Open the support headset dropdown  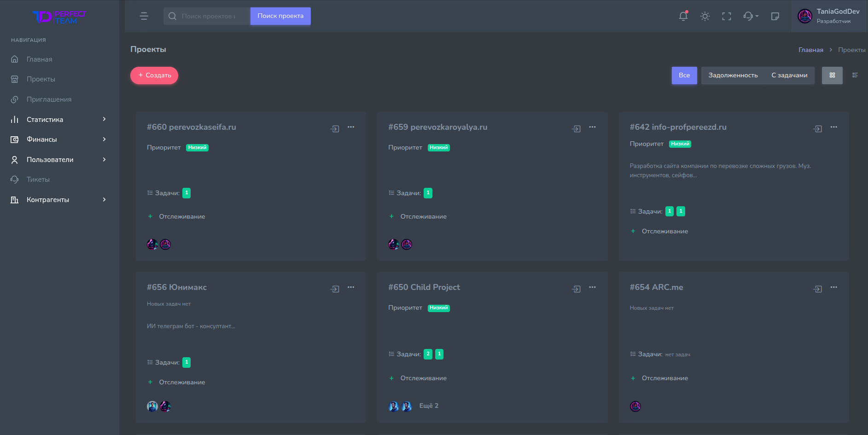point(751,16)
